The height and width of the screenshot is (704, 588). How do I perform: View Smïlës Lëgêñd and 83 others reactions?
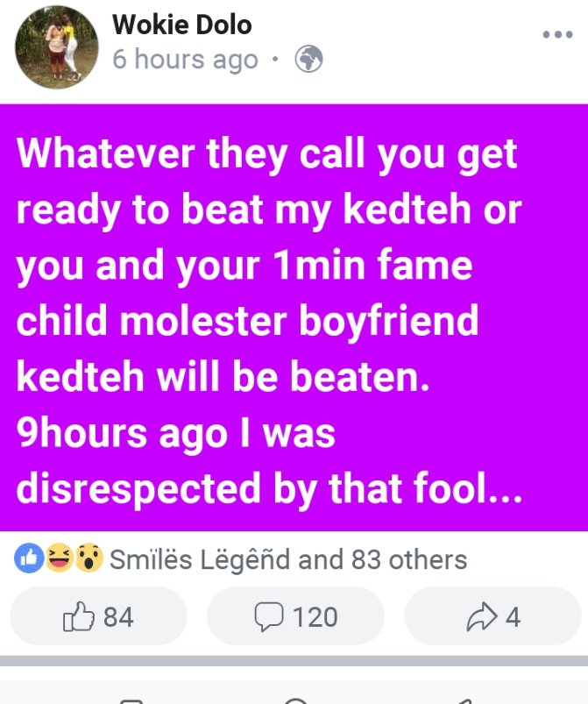287,559
